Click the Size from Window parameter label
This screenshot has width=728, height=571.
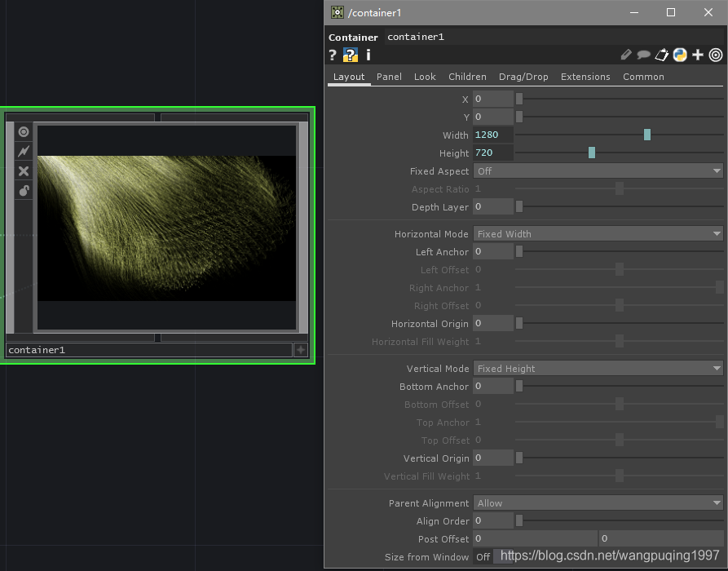coord(426,557)
